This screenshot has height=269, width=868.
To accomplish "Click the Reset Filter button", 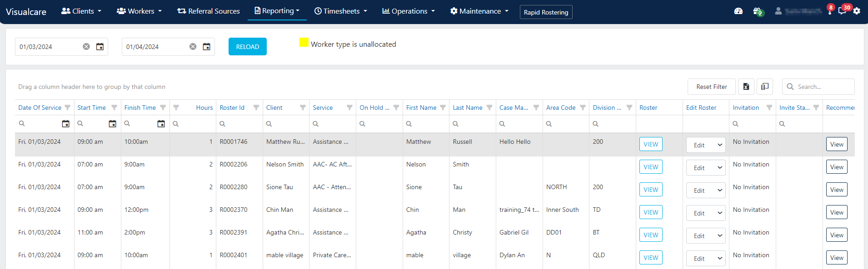I will pyautogui.click(x=711, y=87).
